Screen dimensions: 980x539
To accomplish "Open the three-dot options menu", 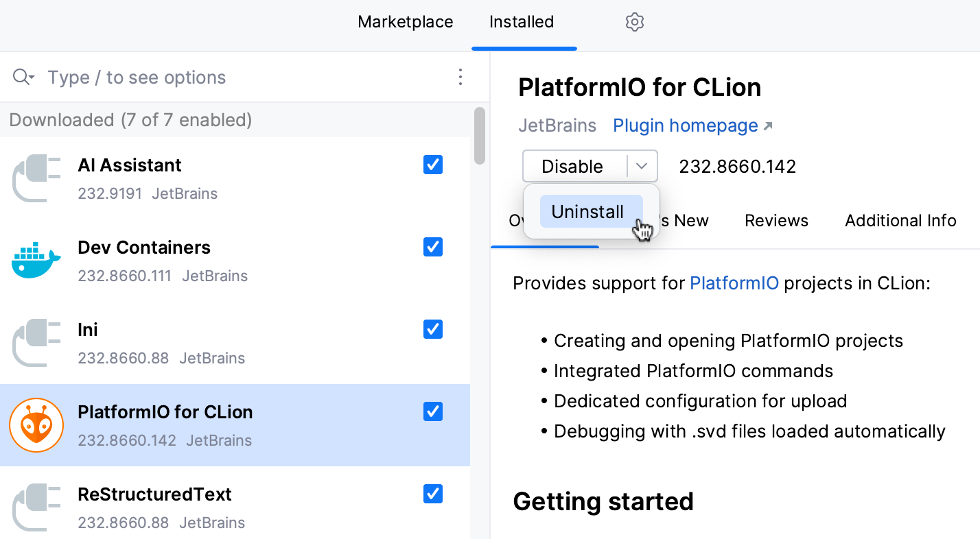I will pyautogui.click(x=460, y=77).
